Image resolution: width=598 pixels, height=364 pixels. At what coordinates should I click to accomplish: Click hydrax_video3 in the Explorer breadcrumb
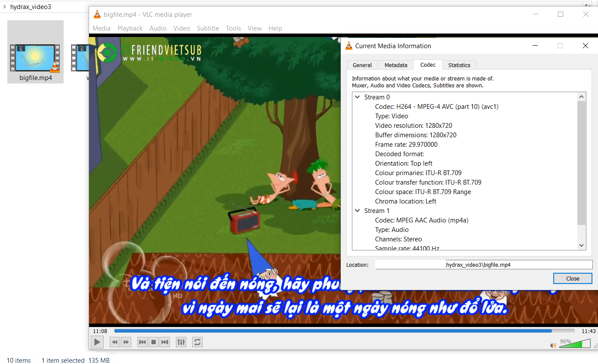coord(31,7)
